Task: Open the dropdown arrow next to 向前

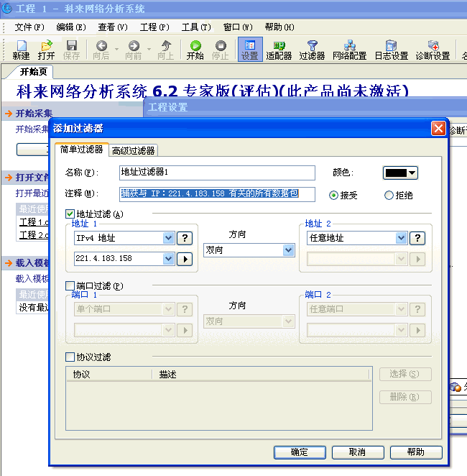Action: pos(149,49)
